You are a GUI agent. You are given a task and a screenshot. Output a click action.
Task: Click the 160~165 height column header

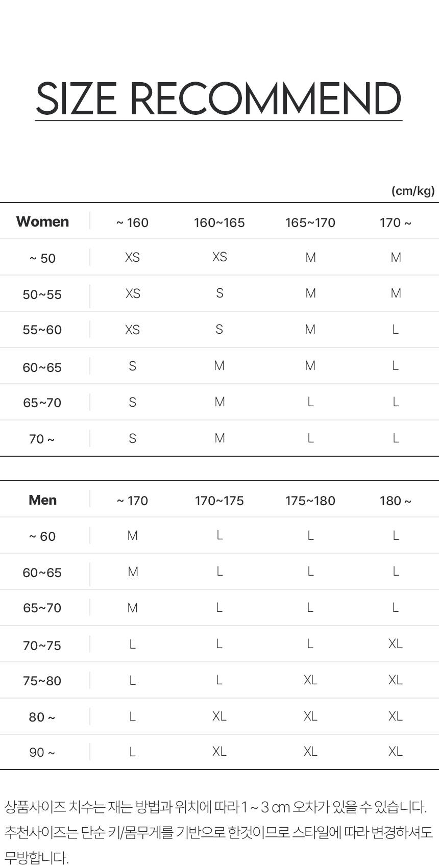coord(219,222)
